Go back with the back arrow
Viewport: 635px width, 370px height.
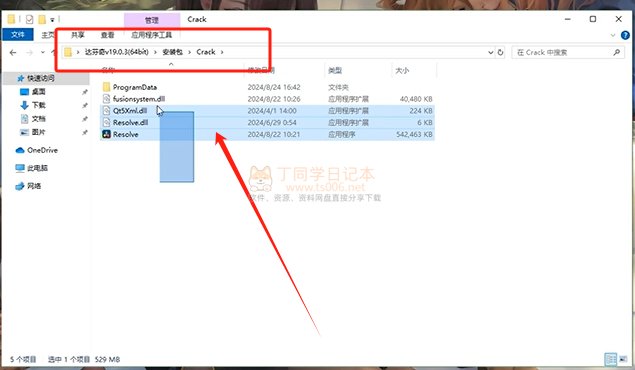[x=13, y=52]
